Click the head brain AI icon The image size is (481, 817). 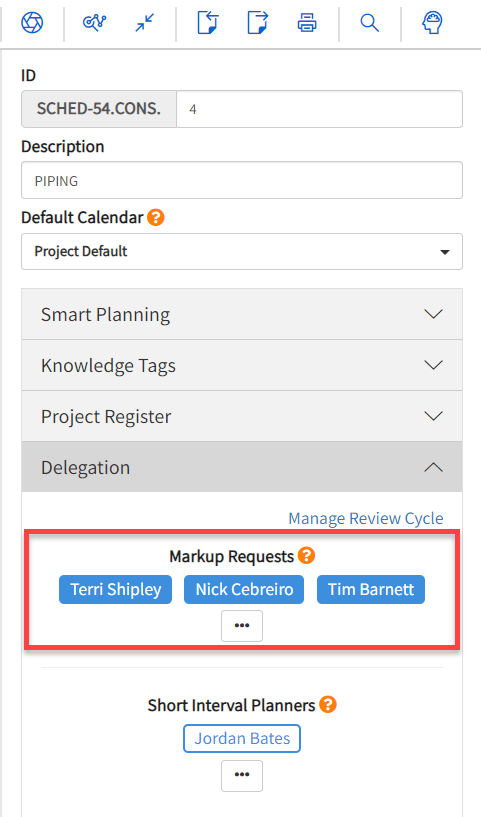tap(432, 23)
